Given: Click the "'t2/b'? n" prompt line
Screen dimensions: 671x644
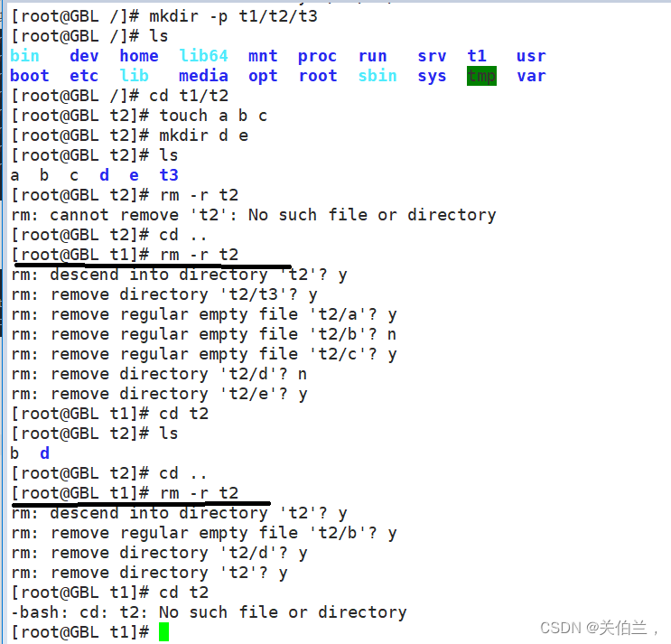Looking at the screenshot, I should click(204, 334).
